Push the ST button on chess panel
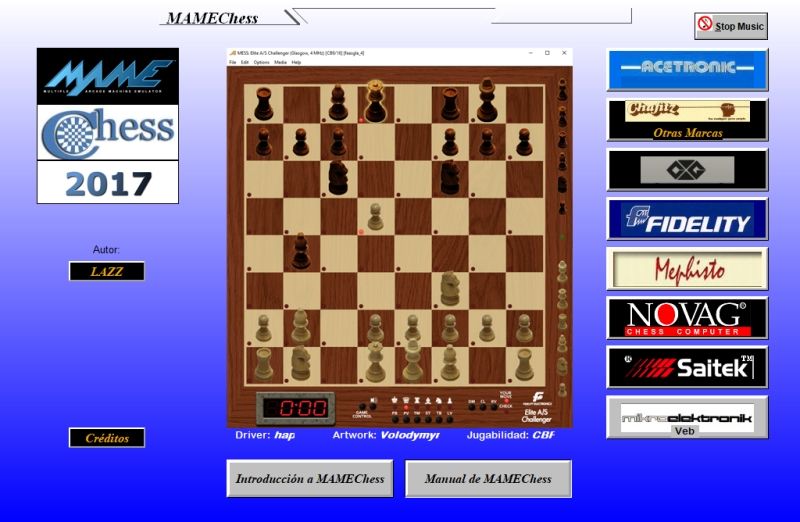 point(428,419)
